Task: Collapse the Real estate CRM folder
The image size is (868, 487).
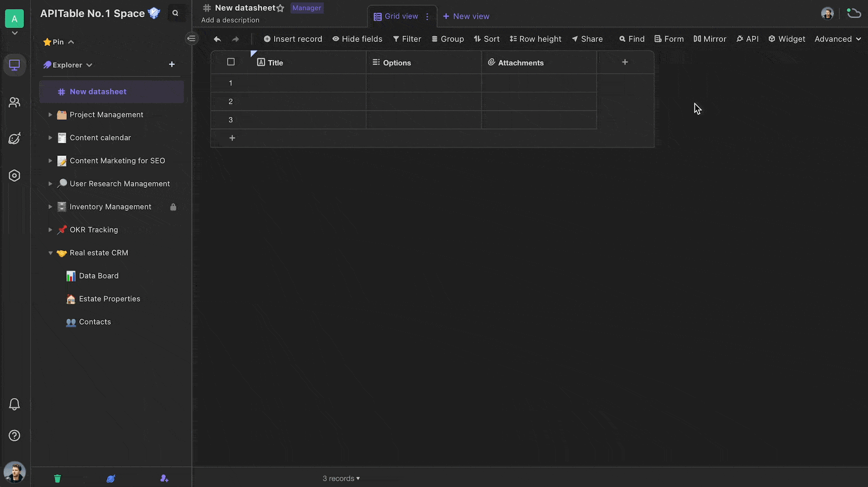Action: tap(51, 253)
